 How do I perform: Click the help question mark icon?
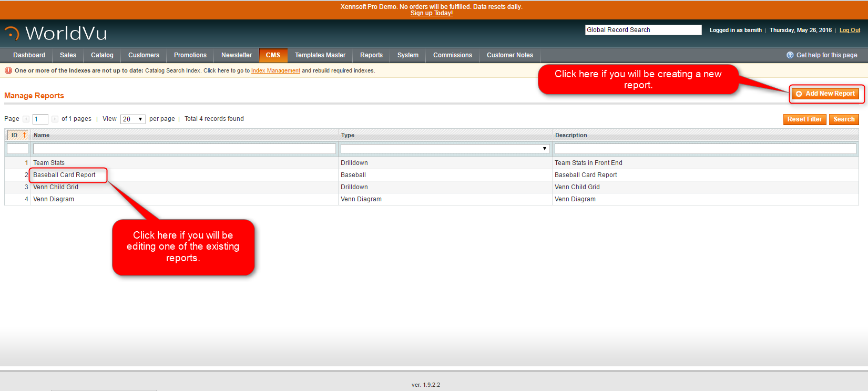[790, 55]
